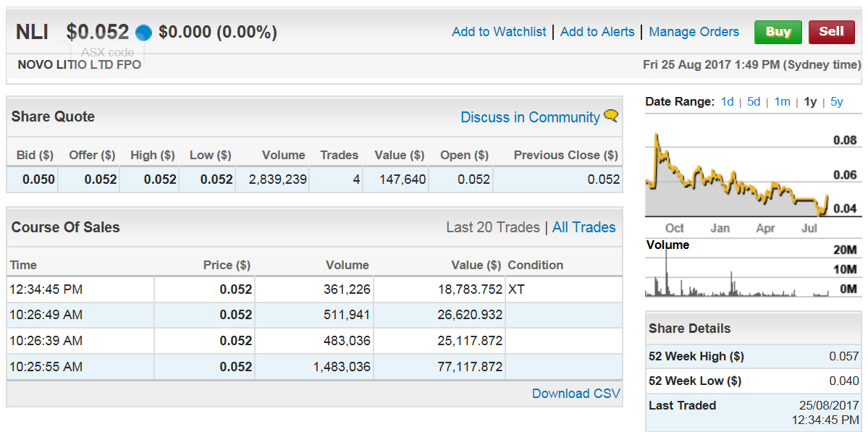Click trade value 26,620.932
The height and width of the screenshot is (432, 868).
(471, 315)
